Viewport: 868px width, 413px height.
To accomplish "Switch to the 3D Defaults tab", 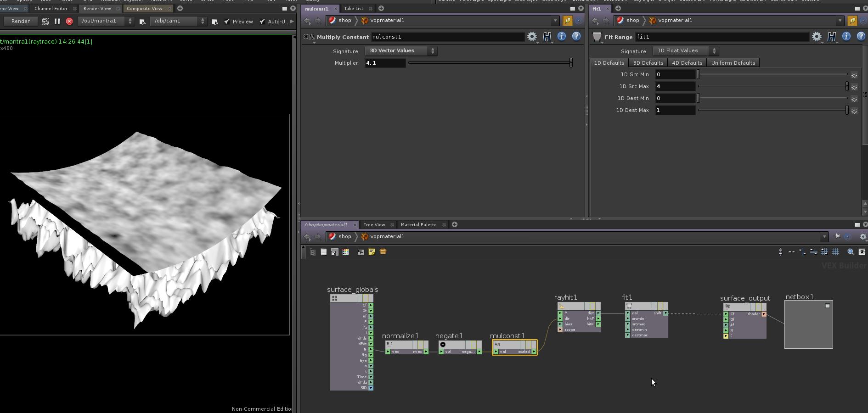I will pyautogui.click(x=648, y=63).
